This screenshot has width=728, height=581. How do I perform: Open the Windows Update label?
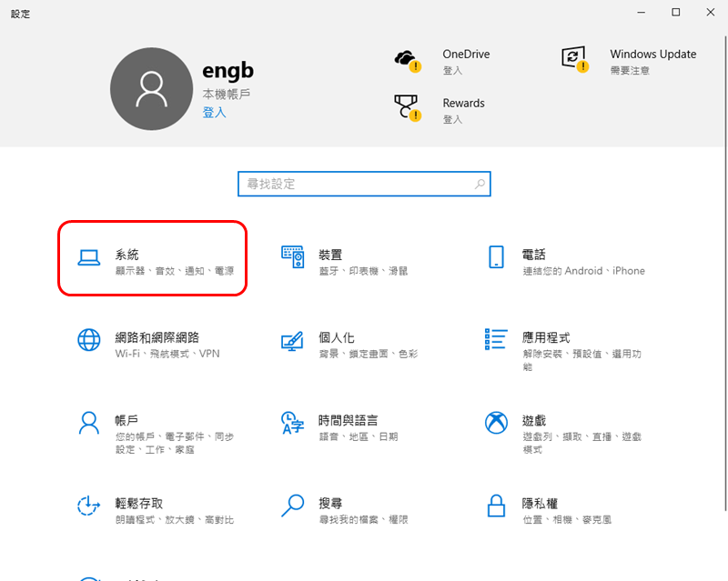click(652, 55)
